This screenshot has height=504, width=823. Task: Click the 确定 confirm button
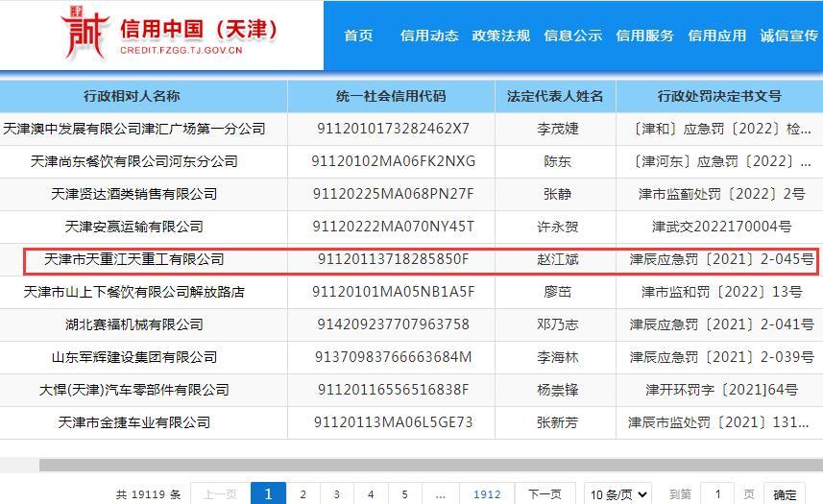click(x=785, y=494)
